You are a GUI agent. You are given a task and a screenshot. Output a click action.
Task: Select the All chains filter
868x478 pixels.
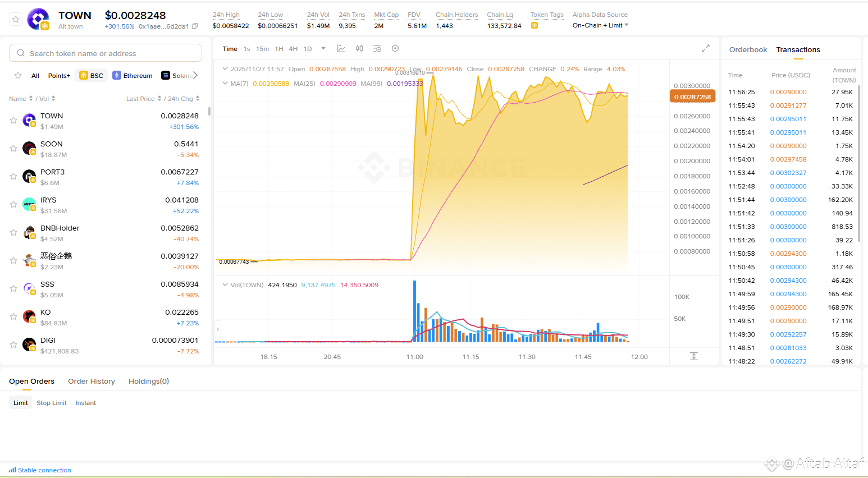[35, 76]
